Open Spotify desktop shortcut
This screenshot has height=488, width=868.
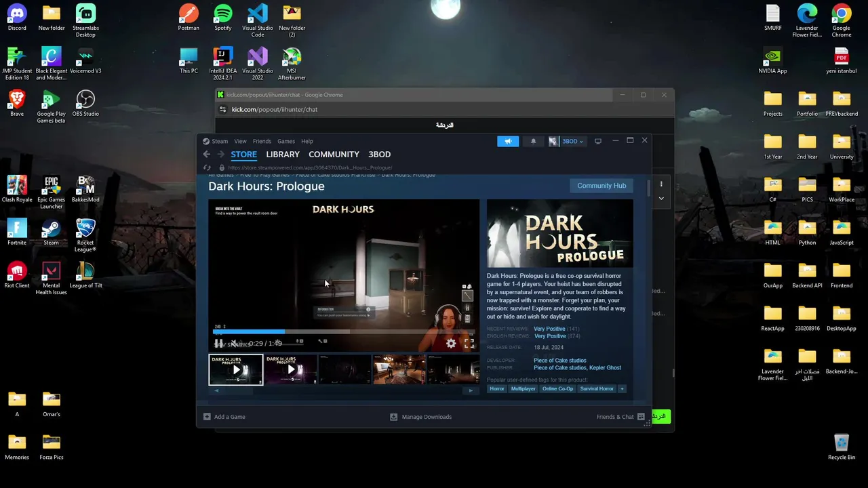[223, 18]
